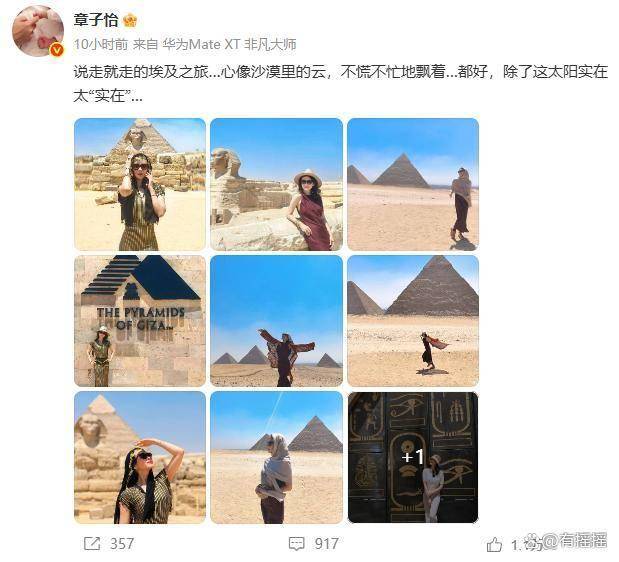This screenshot has width=619, height=562.
Task: Open first photo with pyramid and headscarf
Action: point(140,184)
